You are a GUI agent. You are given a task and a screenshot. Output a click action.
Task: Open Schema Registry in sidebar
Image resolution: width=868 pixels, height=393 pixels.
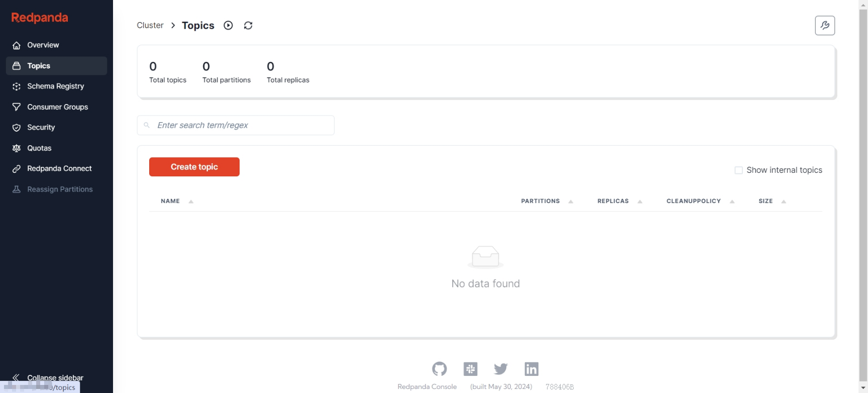55,86
